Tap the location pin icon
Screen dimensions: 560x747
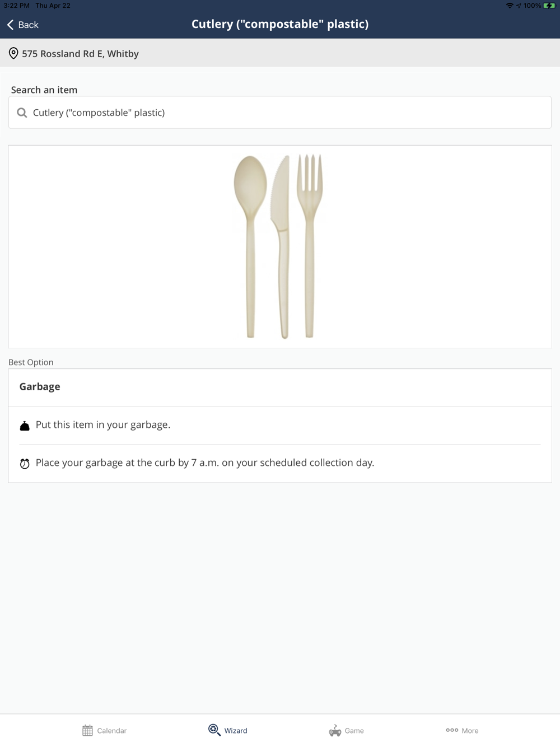tap(13, 54)
